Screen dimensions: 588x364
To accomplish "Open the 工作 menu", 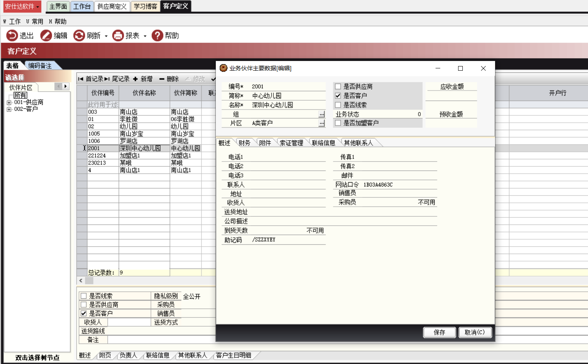I will pos(12,21).
